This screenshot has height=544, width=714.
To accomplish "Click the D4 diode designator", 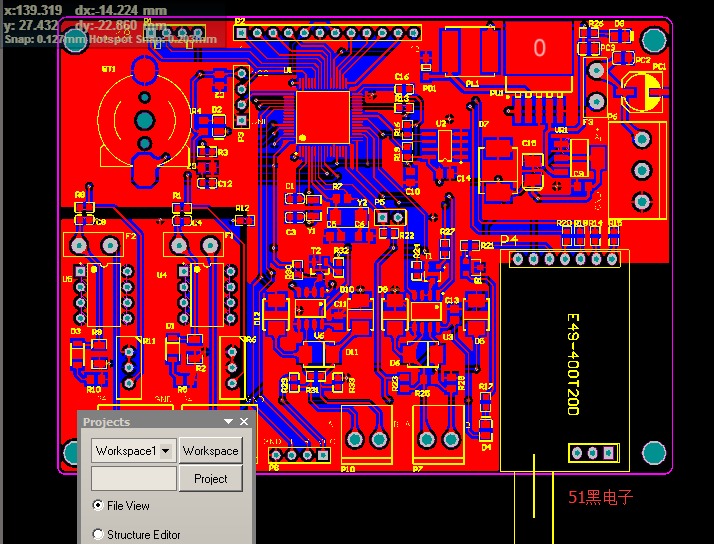I will click(x=486, y=447).
